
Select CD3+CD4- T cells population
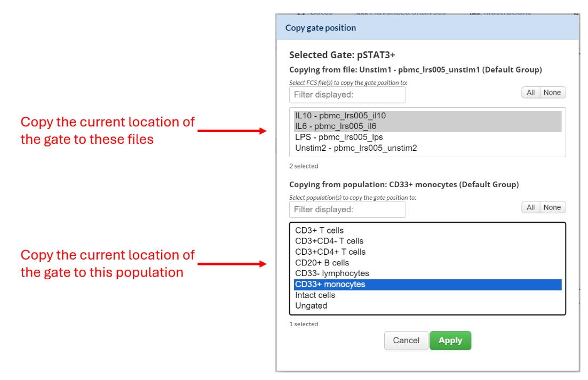point(329,241)
